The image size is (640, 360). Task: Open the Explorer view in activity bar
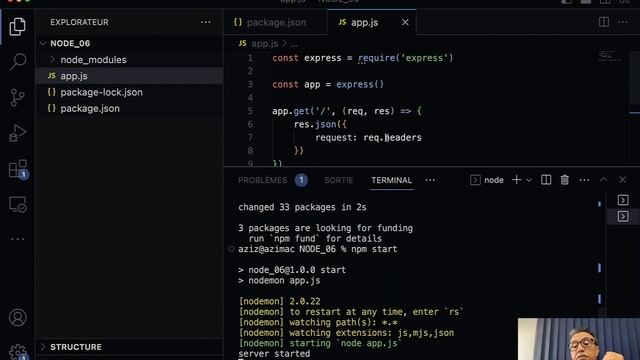17,27
